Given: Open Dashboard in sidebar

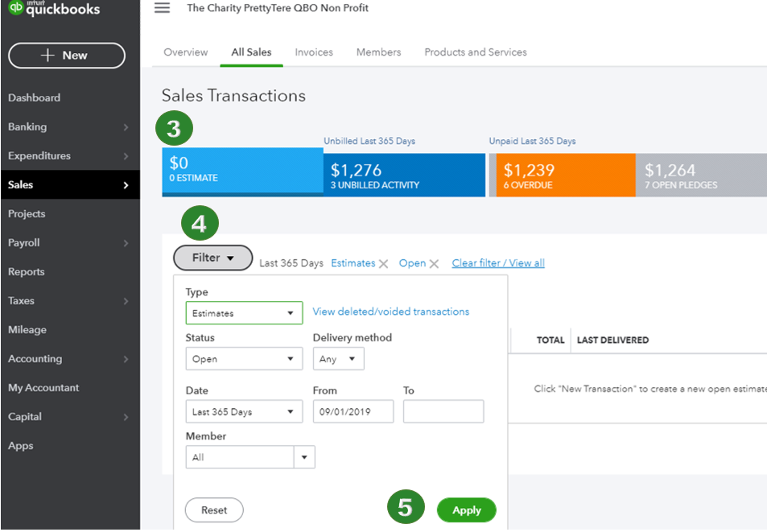Looking at the screenshot, I should 35,98.
